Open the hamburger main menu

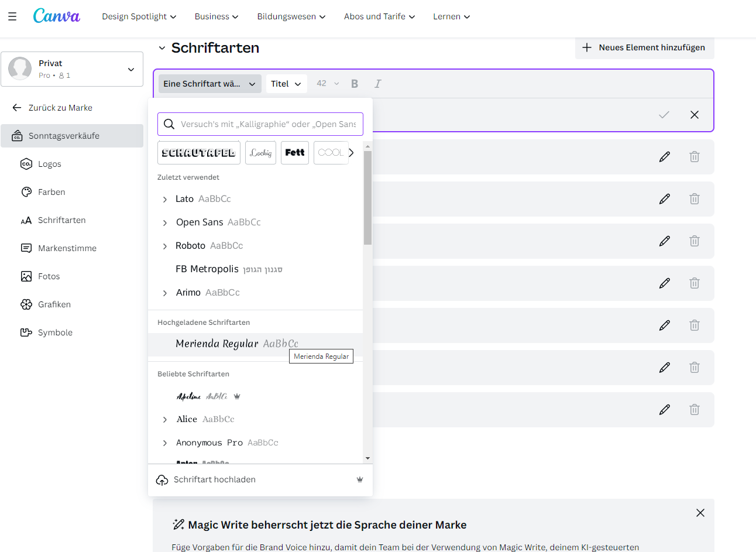click(12, 16)
